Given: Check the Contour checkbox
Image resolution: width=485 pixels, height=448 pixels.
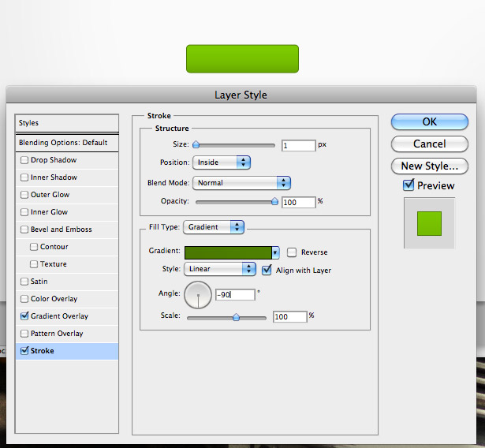Looking at the screenshot, I should click(34, 247).
